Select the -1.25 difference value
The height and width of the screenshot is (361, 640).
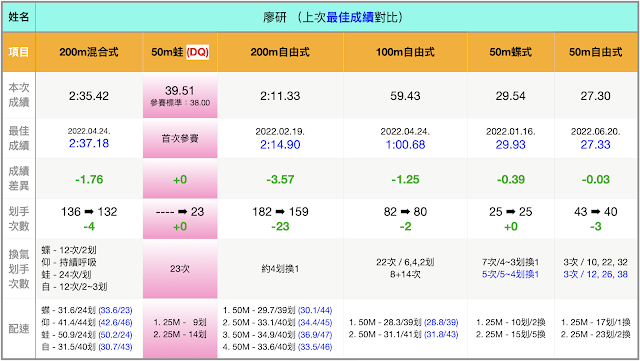click(x=405, y=179)
